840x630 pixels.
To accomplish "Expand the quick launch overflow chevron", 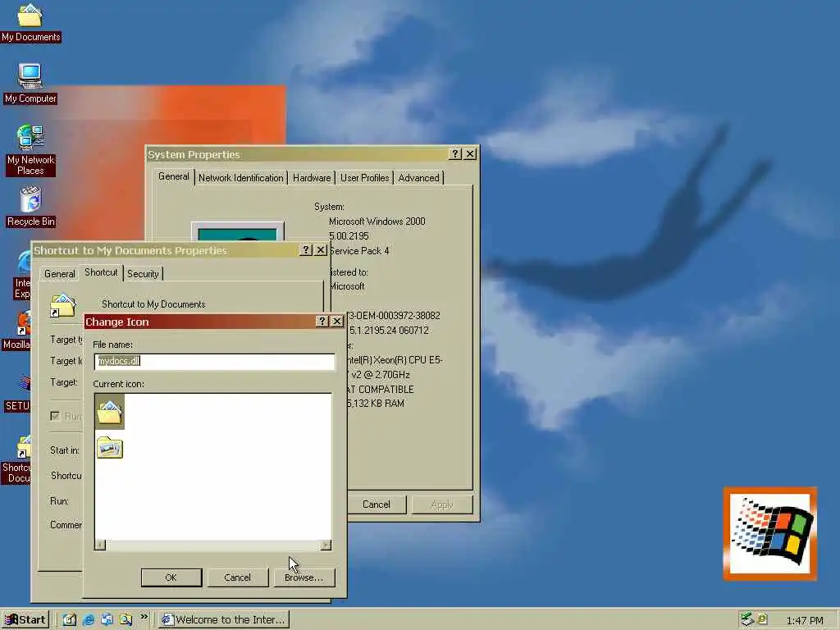I will click(144, 617).
